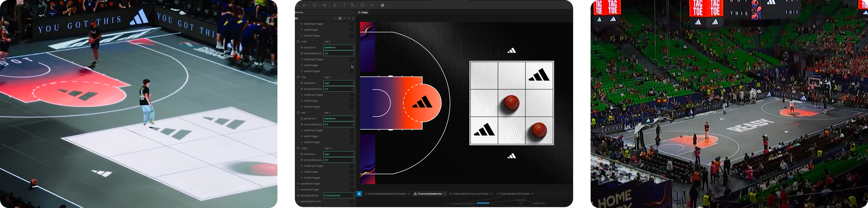Close the TictactoeStateMachine tab
The width and height of the screenshot is (868, 208).
click(x=444, y=194)
